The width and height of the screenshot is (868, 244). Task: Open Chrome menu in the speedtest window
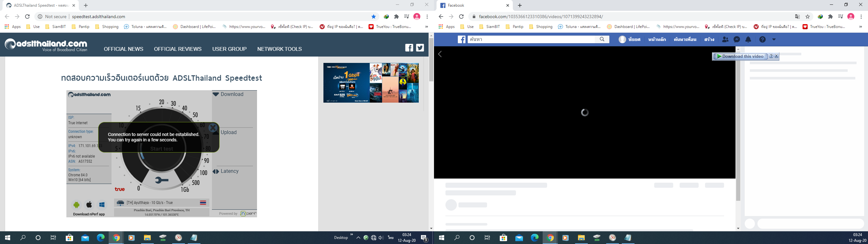(x=427, y=17)
